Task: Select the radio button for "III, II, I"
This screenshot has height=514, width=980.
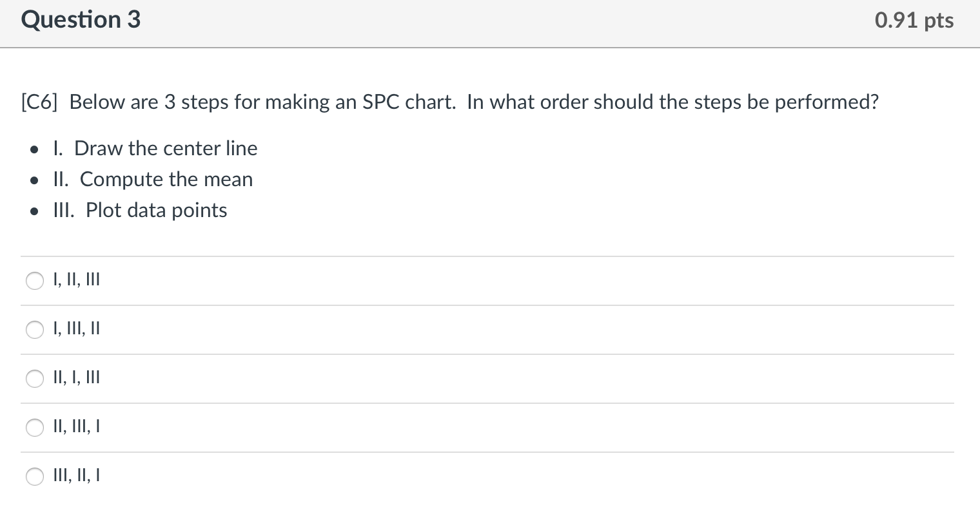Action: click(x=35, y=477)
